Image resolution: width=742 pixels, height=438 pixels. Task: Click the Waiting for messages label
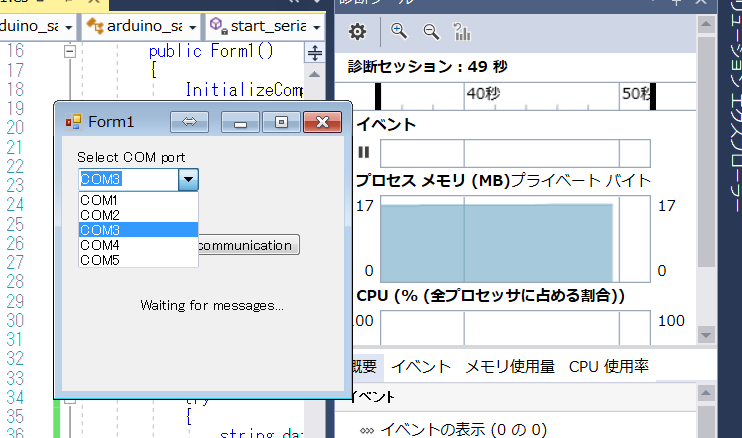click(212, 306)
